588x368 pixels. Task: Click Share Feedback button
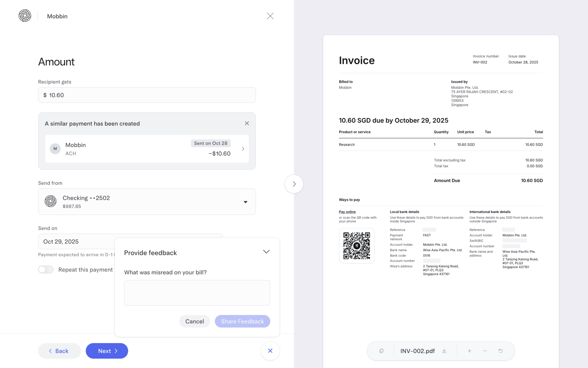click(242, 321)
